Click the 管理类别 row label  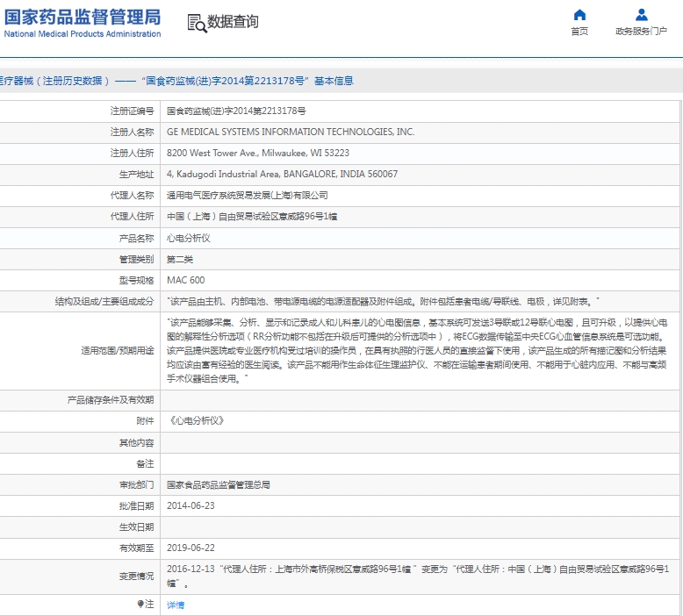[136, 260]
